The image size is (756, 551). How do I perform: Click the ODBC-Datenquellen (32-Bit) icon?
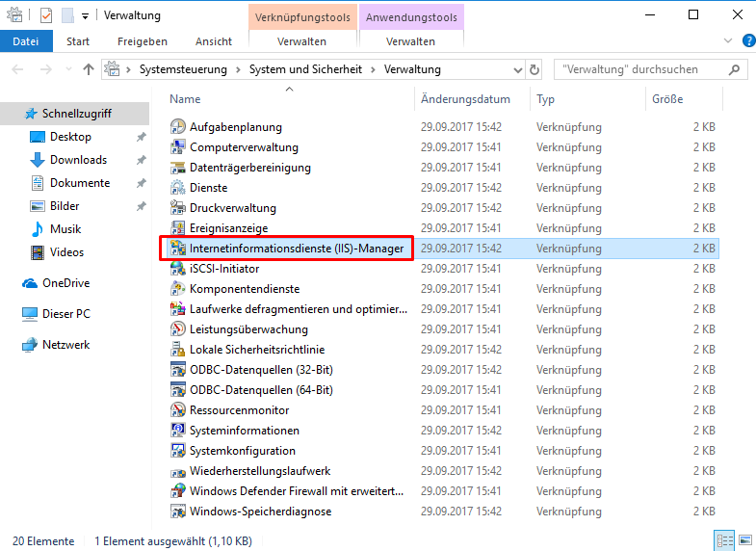178,370
